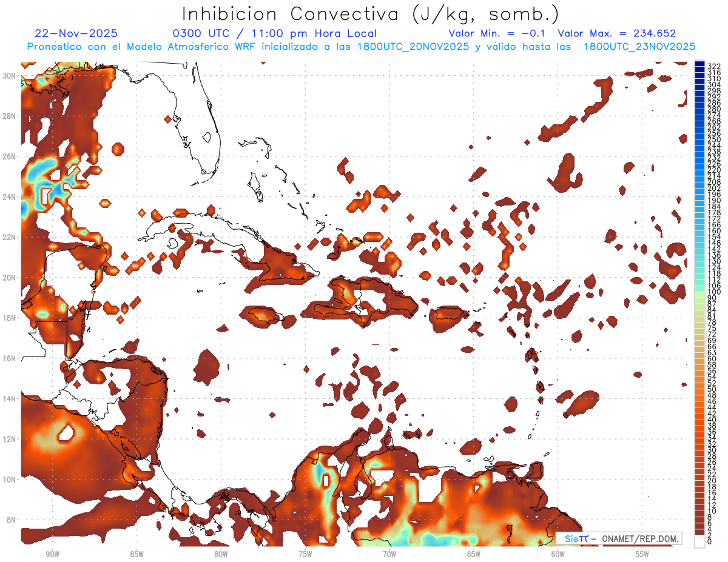This screenshot has height=562, width=728.
Task: Click the 75W longitude label
Action: tap(305, 554)
